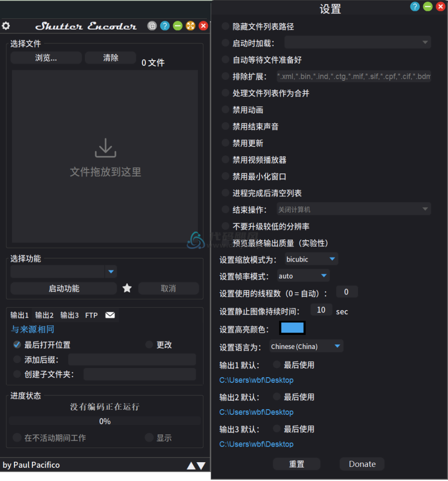The image size is (448, 481).
Task: Toggle 禁用结束声音
Action: pyautogui.click(x=225, y=126)
